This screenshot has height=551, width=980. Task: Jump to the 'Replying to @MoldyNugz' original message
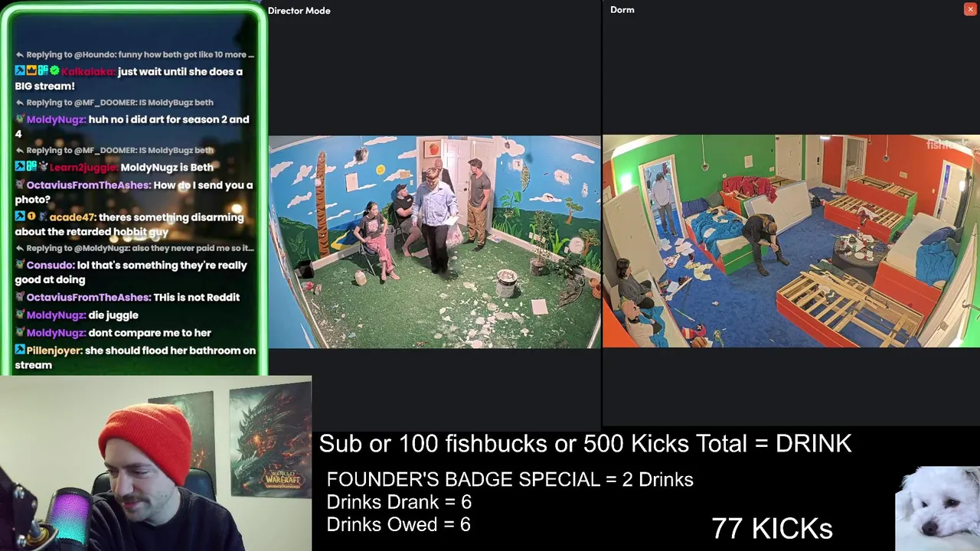coord(139,249)
